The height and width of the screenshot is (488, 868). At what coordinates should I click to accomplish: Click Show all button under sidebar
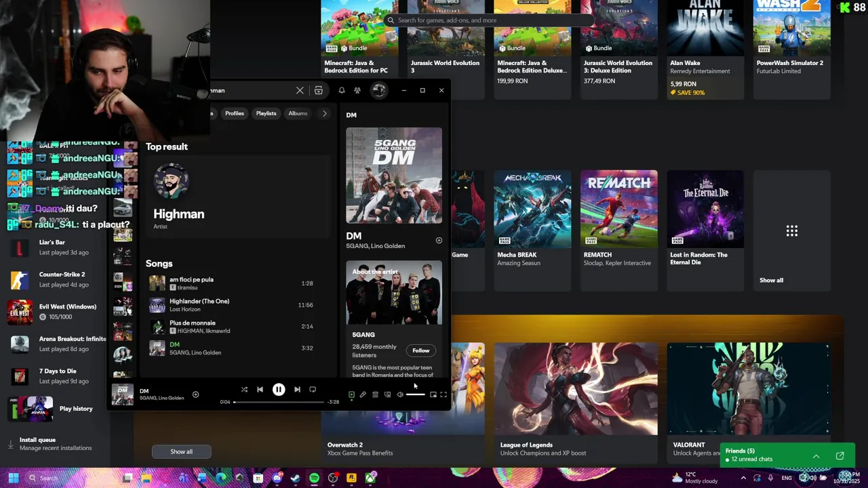pyautogui.click(x=181, y=451)
